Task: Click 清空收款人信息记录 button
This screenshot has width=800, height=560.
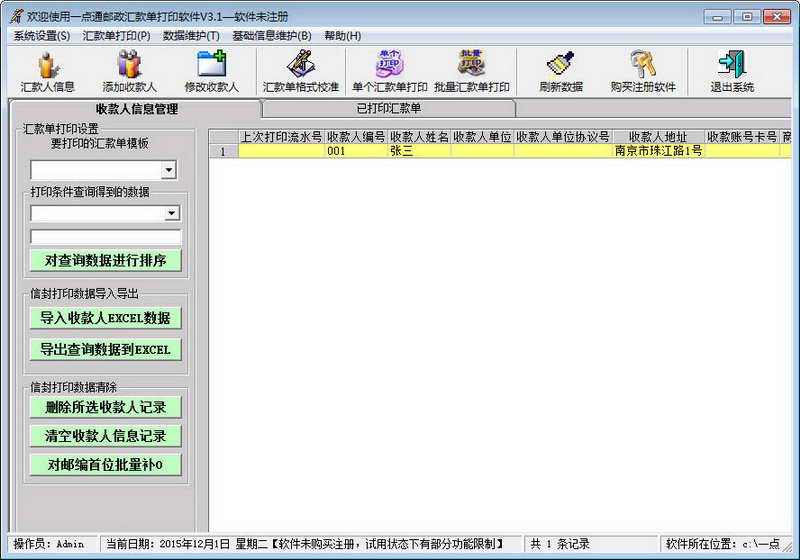Action: point(106,436)
